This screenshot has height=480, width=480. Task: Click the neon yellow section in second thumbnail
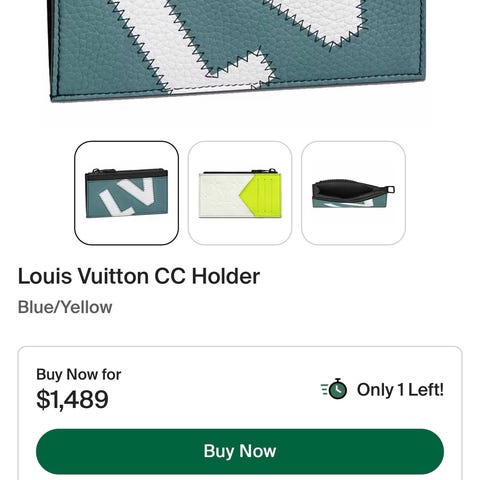tap(263, 195)
